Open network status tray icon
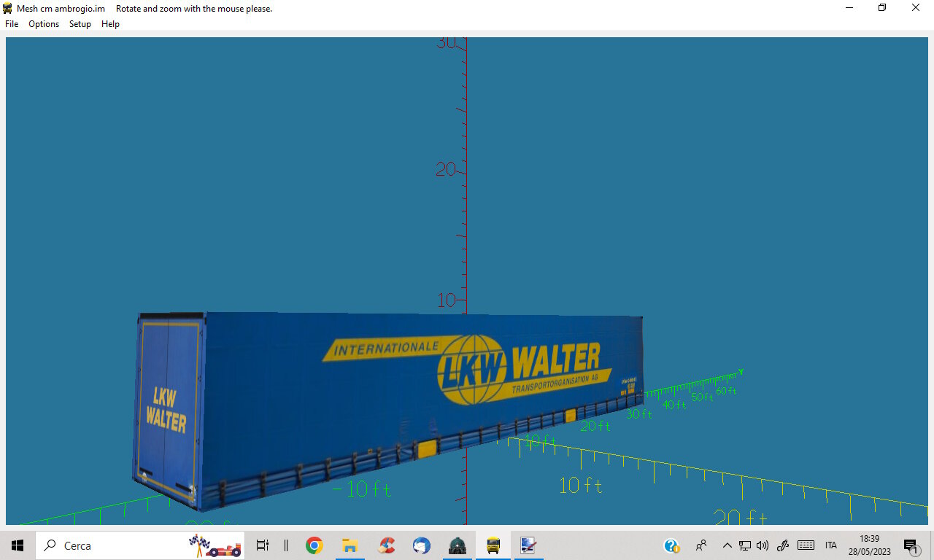The height and width of the screenshot is (560, 934). (x=745, y=545)
